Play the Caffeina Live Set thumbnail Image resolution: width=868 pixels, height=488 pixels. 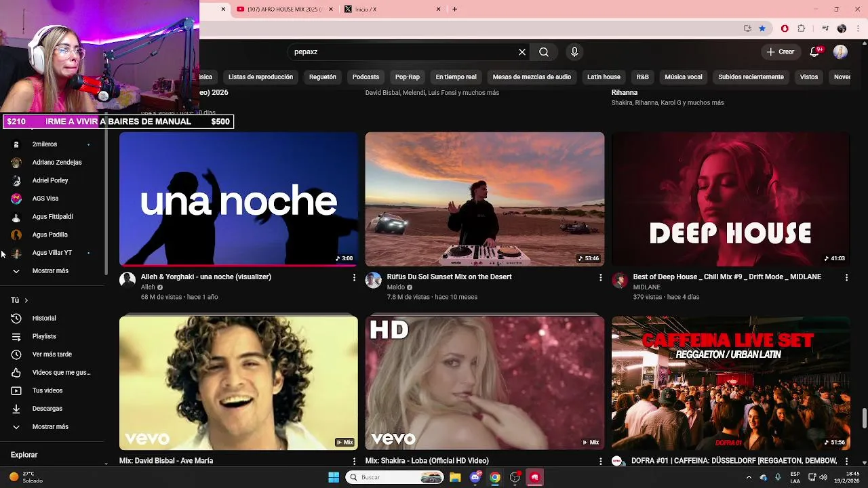pyautogui.click(x=730, y=383)
